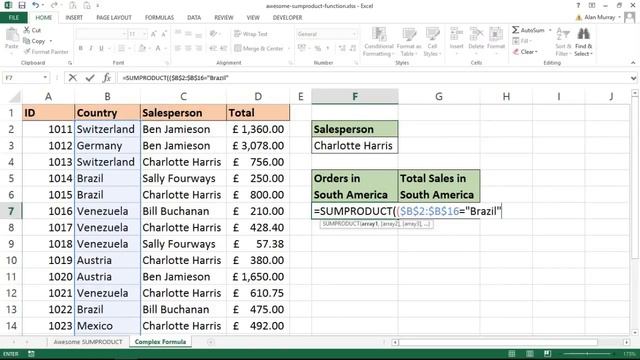Cut the selection
640x360 pixels.
32,30
